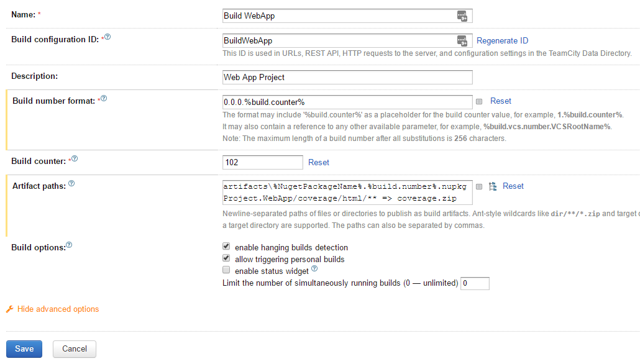640x364 pixels.
Task: Enable the status widget checkbox
Action: [x=227, y=270]
